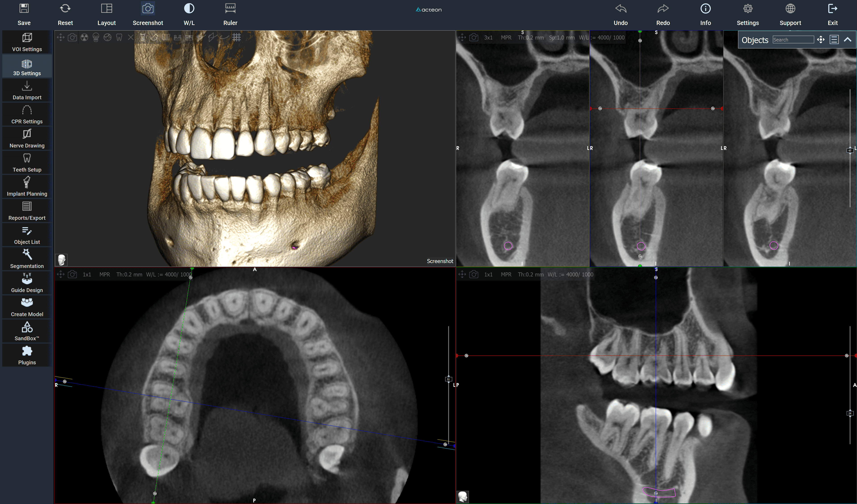Collapse the Objects panel chevron
This screenshot has width=857, height=504.
(848, 40)
